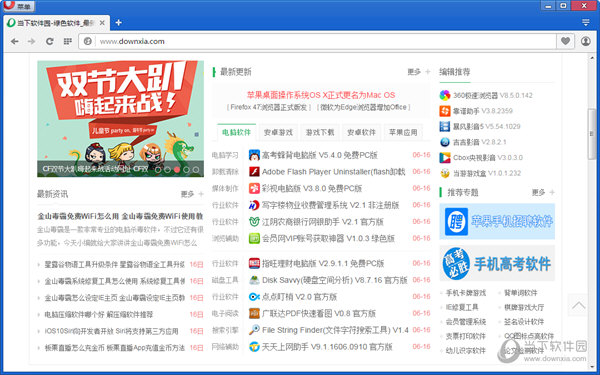
Task: Click the File String Finder icon
Action: pyautogui.click(x=254, y=330)
